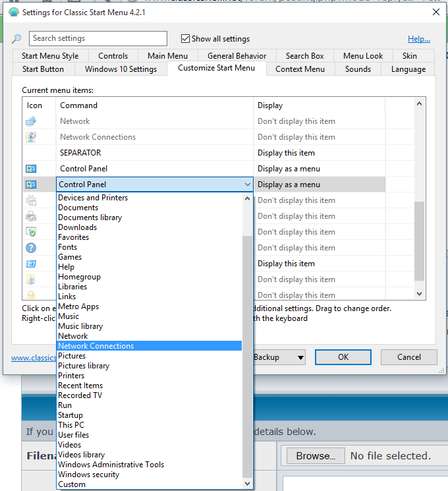Screen dimensions: 448x491
Task: Click the highlighted Control Panel row icon
Action: tap(31, 184)
